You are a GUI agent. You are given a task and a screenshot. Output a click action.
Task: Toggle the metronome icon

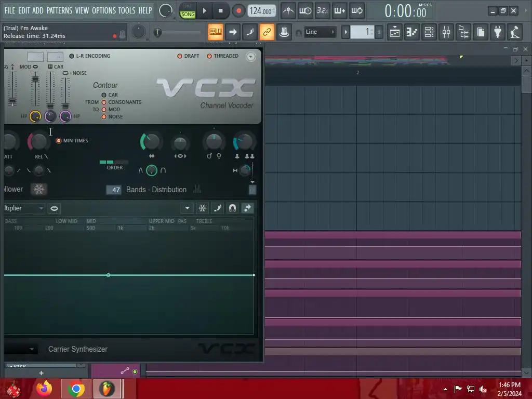point(288,11)
